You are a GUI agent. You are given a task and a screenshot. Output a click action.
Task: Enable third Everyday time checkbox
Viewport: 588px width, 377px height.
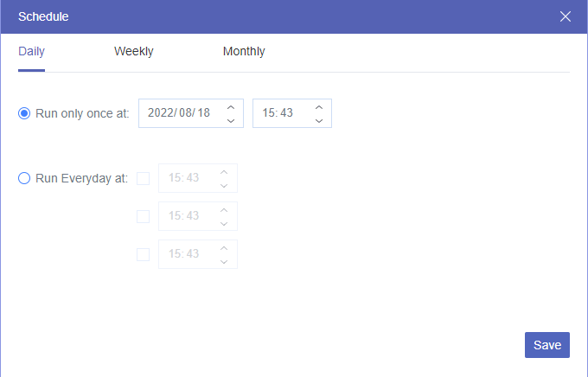[x=143, y=254]
